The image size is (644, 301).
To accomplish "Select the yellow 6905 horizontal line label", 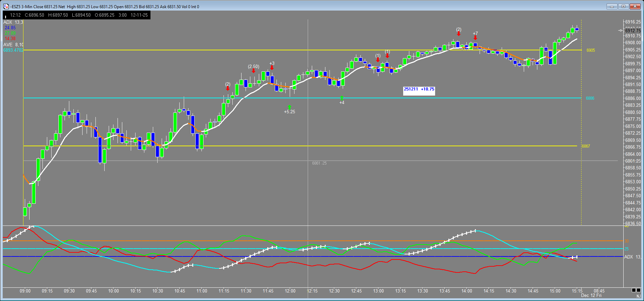I will tap(591, 50).
